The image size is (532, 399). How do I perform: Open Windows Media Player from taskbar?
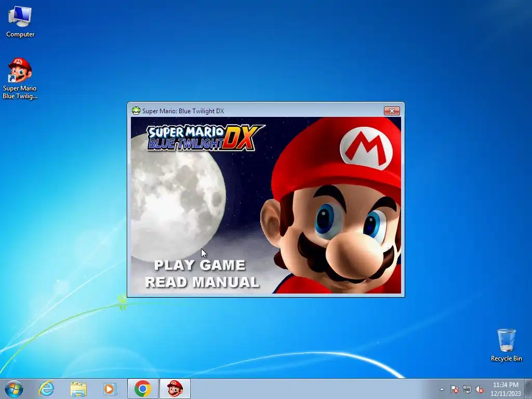[x=110, y=389]
